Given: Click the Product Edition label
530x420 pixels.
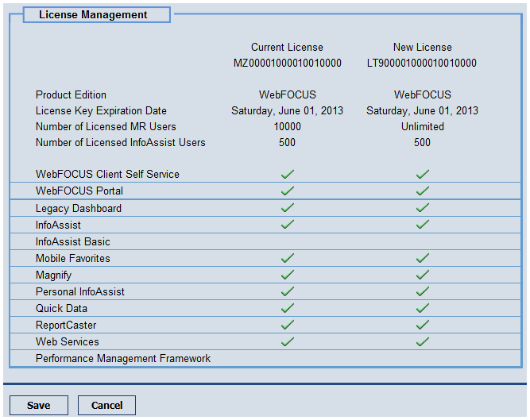Looking at the screenshot, I should pos(71,94).
